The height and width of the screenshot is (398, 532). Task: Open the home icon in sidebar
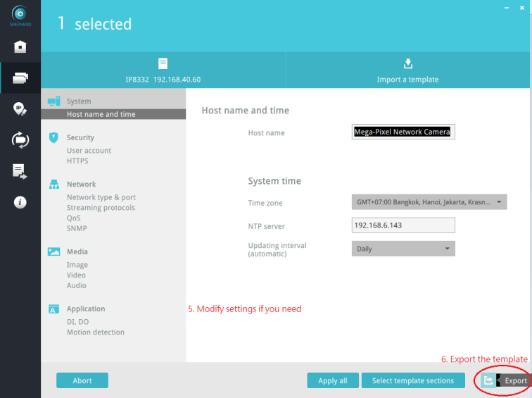tap(20, 47)
